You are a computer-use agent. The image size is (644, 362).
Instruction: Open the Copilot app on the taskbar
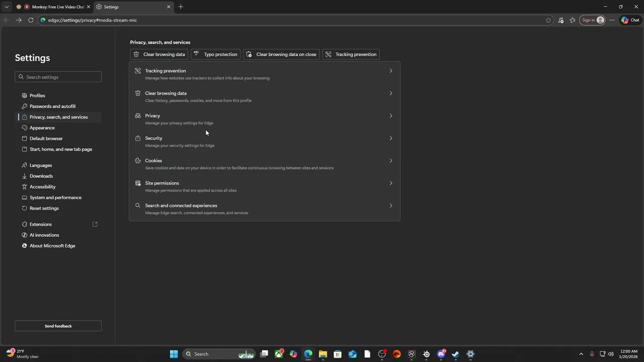point(293,354)
